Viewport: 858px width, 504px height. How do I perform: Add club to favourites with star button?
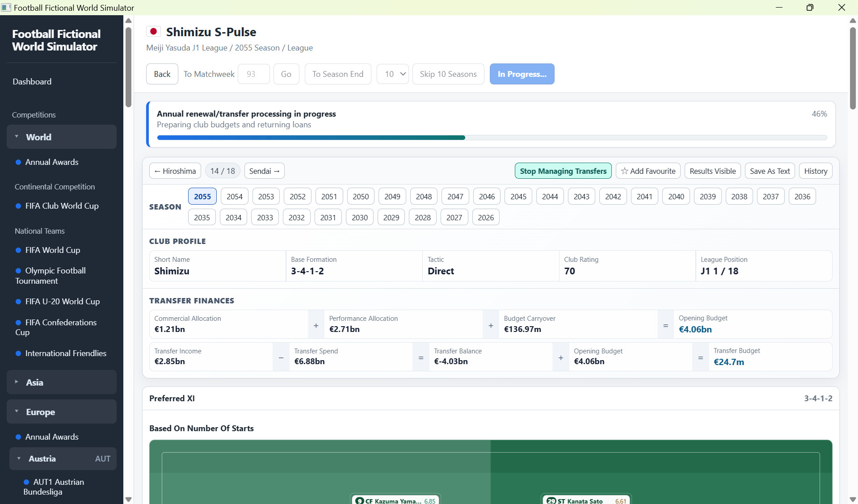point(648,171)
